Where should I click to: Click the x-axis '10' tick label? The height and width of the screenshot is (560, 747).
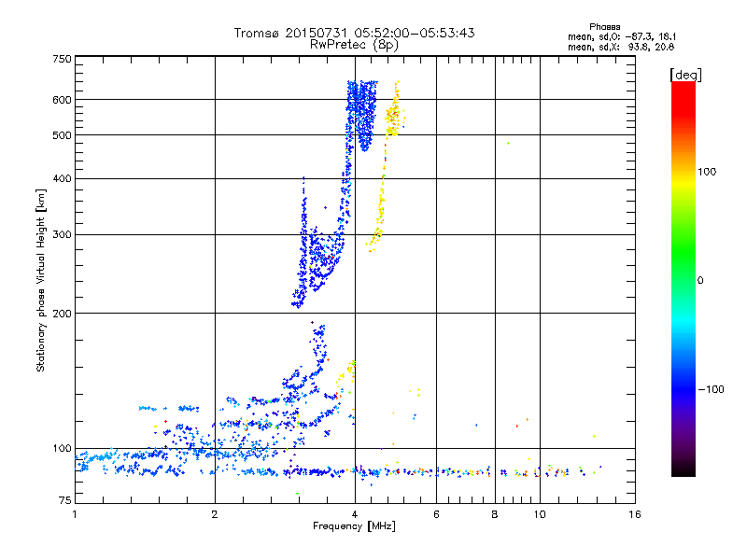pos(540,514)
